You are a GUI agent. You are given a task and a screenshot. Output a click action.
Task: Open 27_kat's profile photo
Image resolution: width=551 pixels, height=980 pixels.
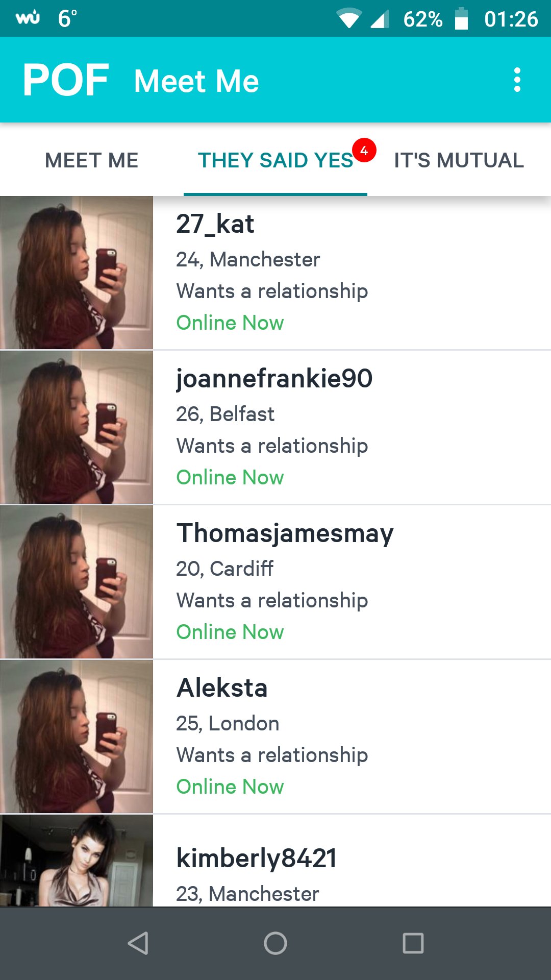coord(77,273)
